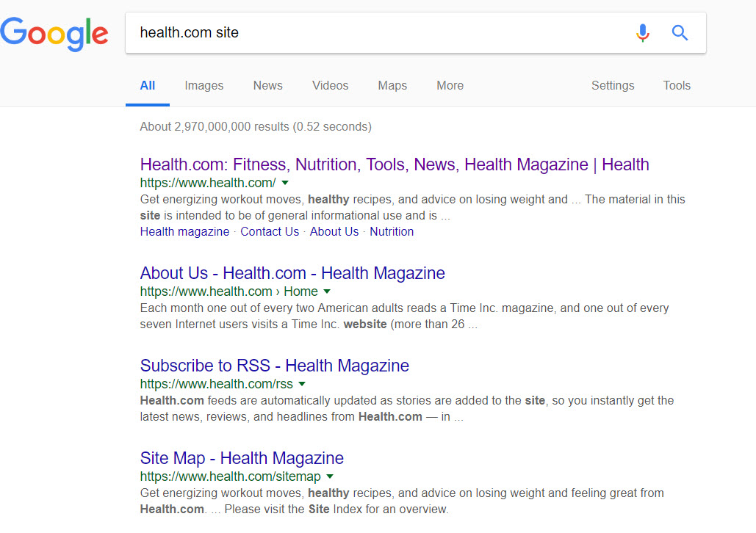Expand the arrow next to health.com/rss
The height and width of the screenshot is (533, 756).
[x=302, y=384]
